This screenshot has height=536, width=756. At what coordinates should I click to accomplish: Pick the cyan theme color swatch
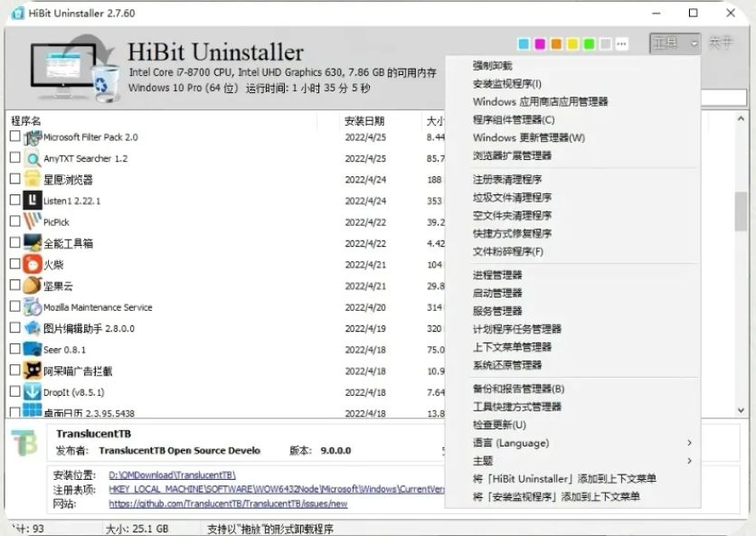tap(524, 44)
